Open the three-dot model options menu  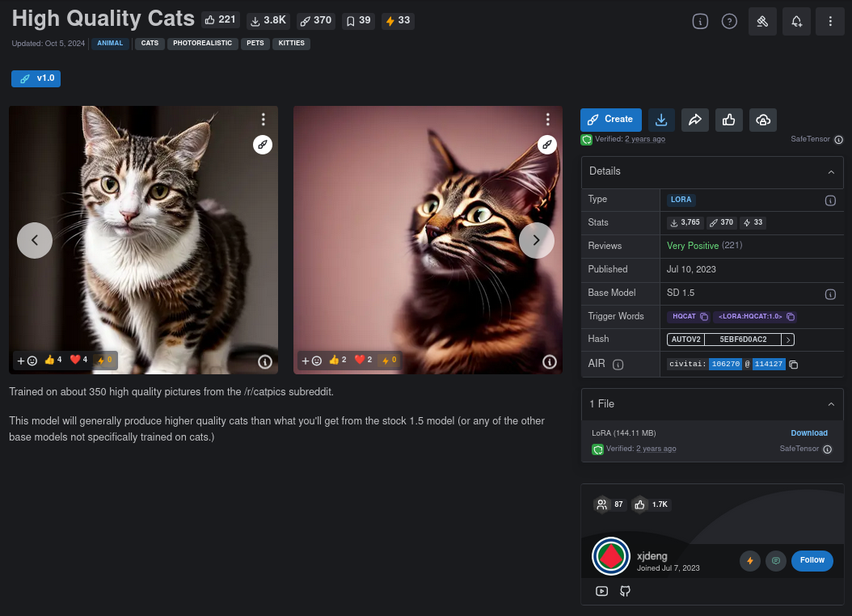pyautogui.click(x=829, y=22)
